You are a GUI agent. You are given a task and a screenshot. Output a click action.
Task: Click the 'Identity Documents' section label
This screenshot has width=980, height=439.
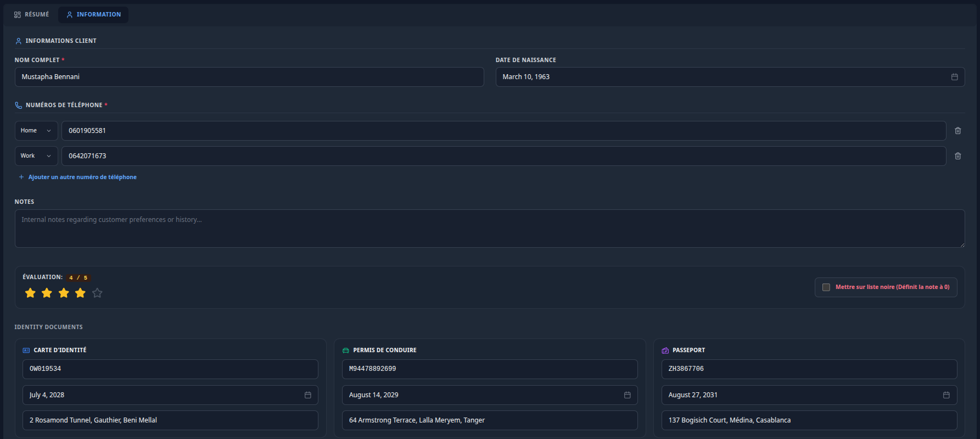pos(49,327)
